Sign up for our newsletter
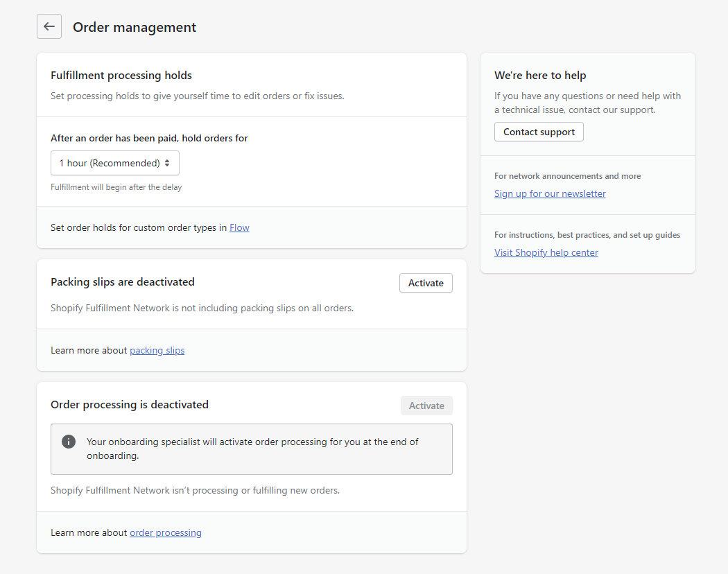 (550, 193)
